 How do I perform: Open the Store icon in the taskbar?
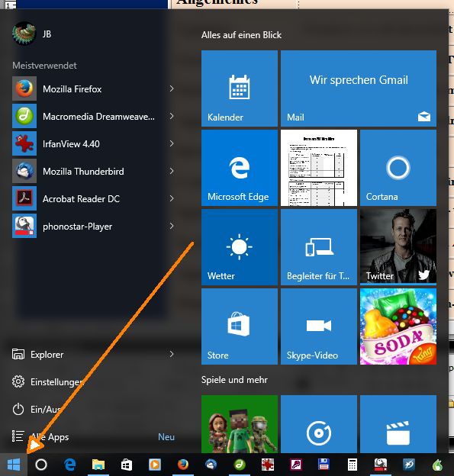coord(127,465)
